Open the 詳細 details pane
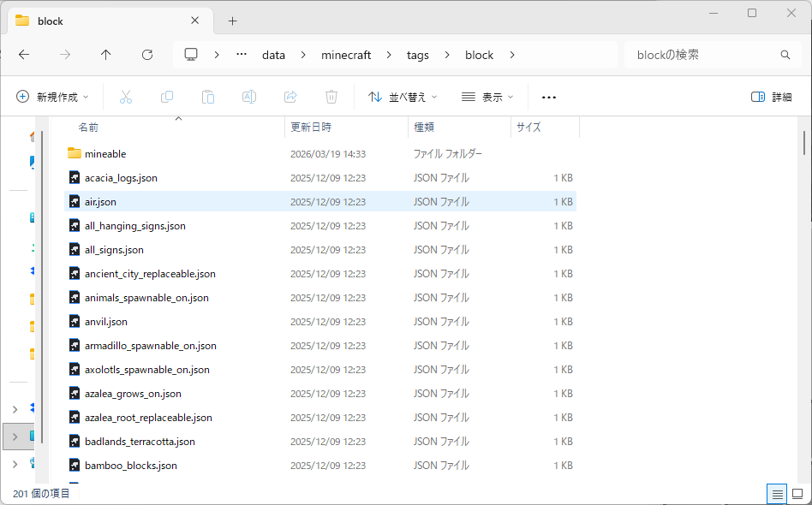The height and width of the screenshot is (505, 812). [771, 97]
